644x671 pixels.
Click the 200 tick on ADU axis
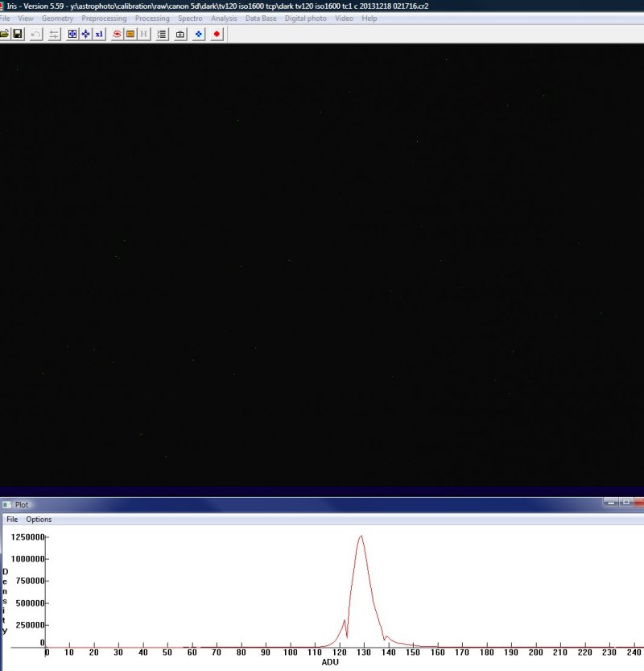click(x=535, y=652)
